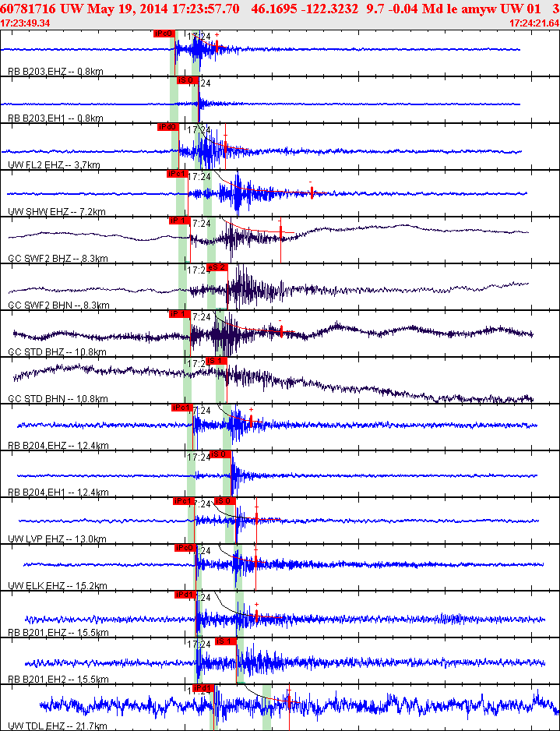Click the coda end marker on UW TDL EHZ trace

pos(289,701)
